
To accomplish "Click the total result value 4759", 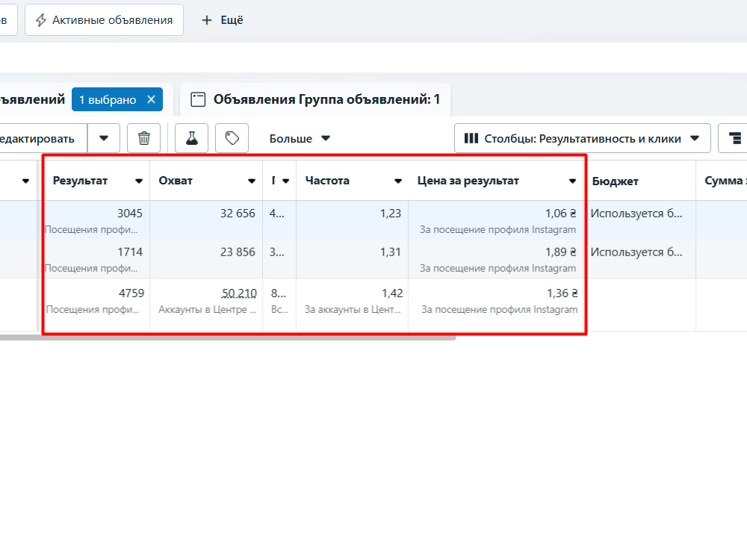I will tap(131, 293).
